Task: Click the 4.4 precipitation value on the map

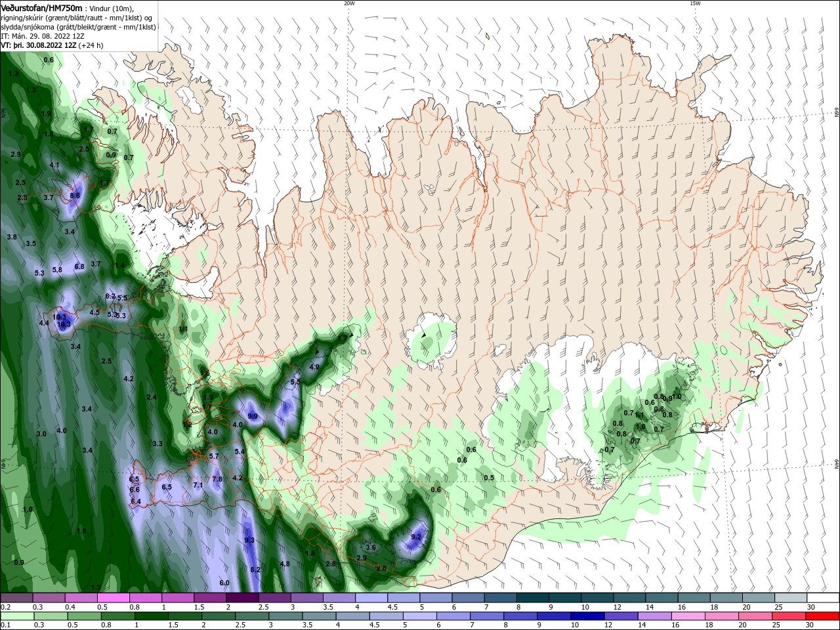Action: [44, 323]
